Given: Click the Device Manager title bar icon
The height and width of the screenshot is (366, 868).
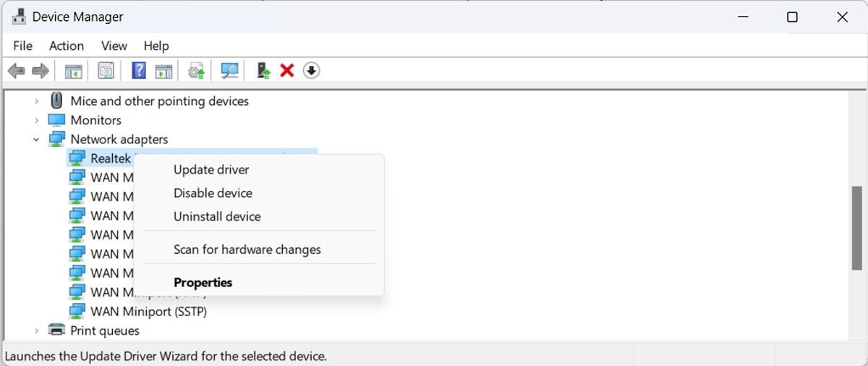Looking at the screenshot, I should coord(19,17).
